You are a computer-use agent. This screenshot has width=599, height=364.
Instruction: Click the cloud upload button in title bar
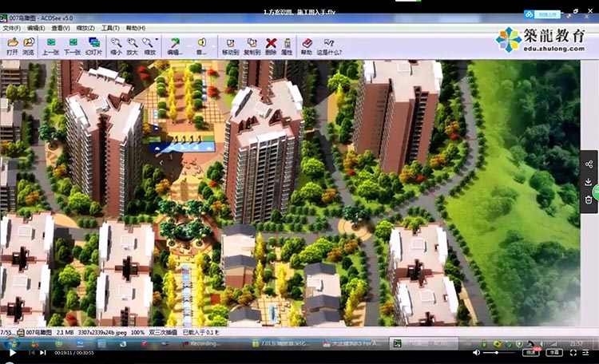coord(542,14)
